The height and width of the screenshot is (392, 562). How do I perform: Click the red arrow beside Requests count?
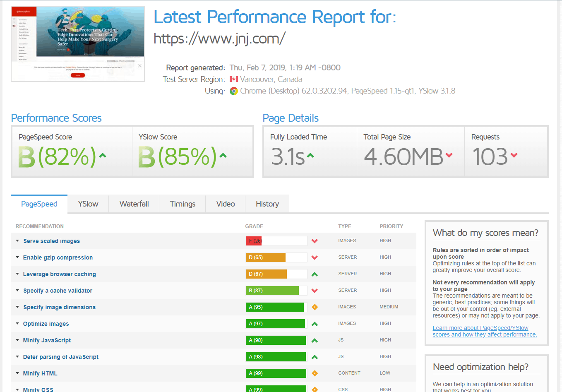514,155
